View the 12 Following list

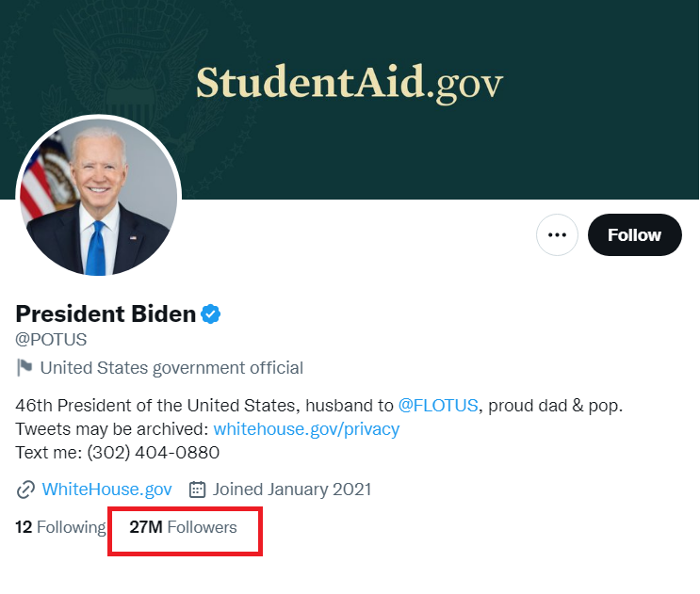point(60,527)
